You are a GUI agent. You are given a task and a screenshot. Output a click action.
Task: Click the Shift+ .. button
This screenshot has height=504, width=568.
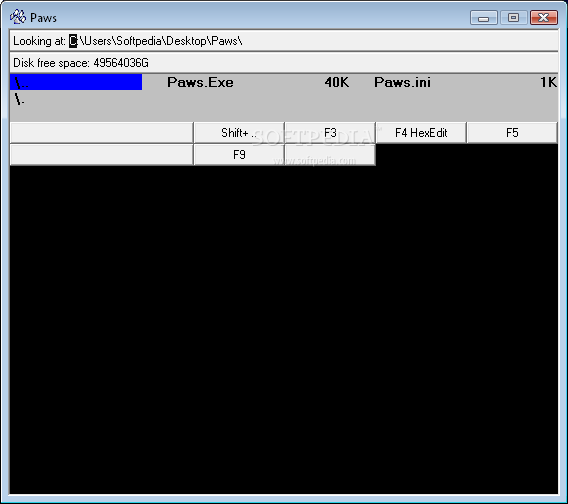[x=239, y=133]
